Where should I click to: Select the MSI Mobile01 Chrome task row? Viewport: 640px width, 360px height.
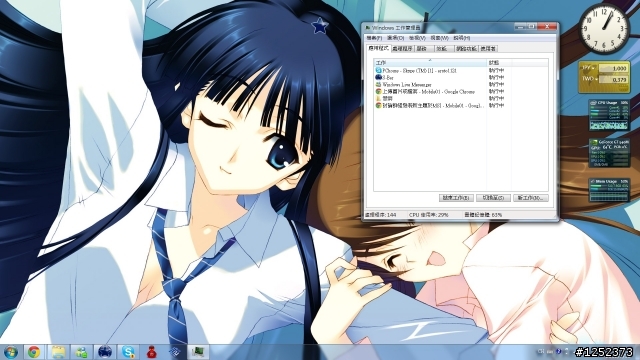[460, 105]
